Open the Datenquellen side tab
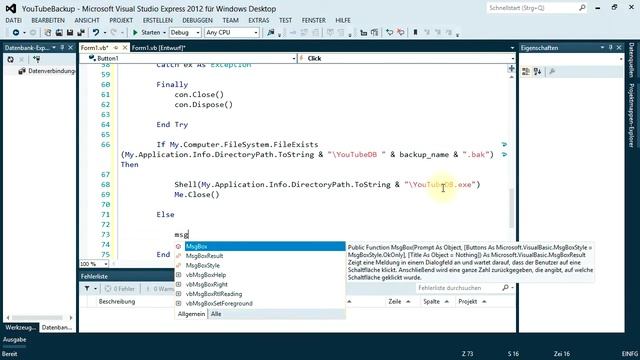Screen dimensions: 640x360 coord(631,60)
